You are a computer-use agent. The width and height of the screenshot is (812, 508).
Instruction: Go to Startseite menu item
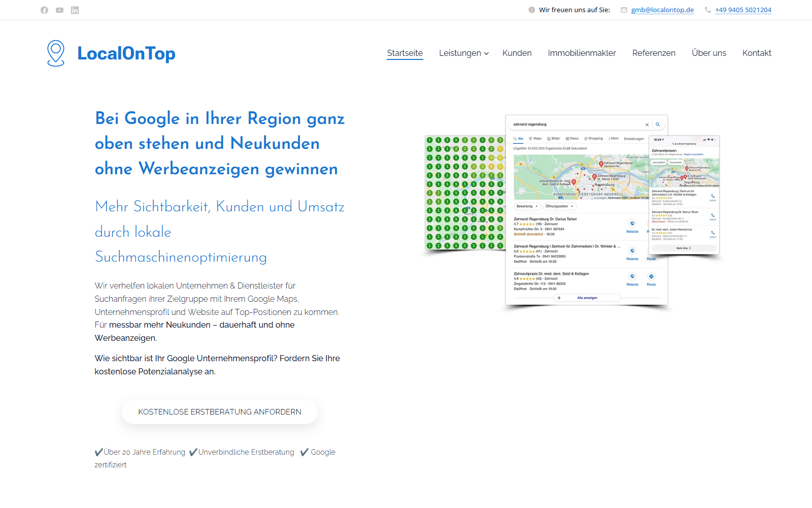click(405, 53)
